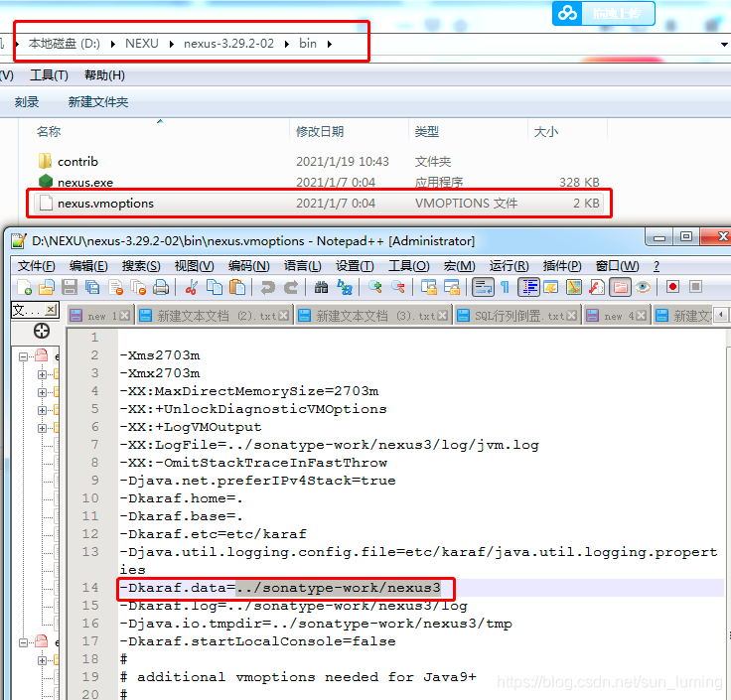The image size is (731, 700).
Task: Click Synchronize Horizontal Scrolling icon
Action: coord(451,287)
